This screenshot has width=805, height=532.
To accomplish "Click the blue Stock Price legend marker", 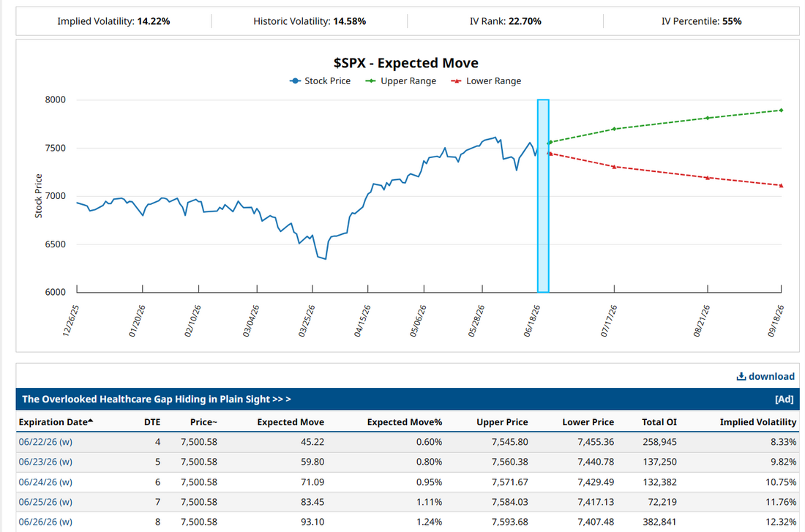I will [x=295, y=81].
